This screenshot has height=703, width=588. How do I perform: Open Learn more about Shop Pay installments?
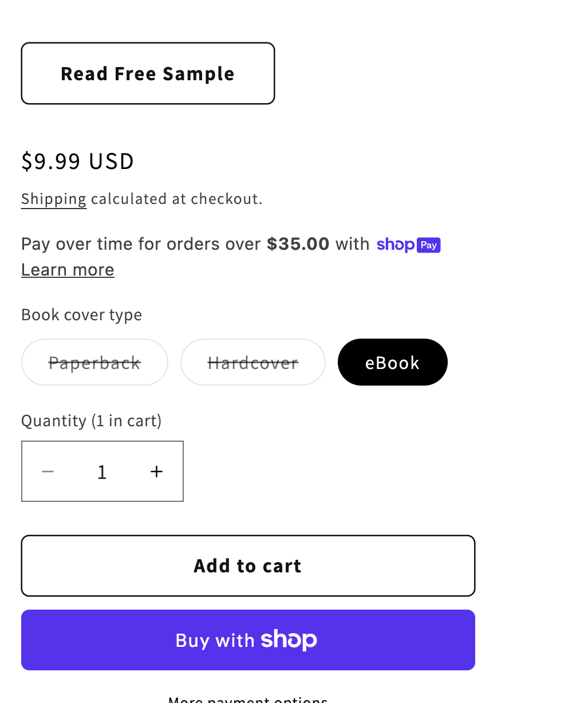[67, 269]
